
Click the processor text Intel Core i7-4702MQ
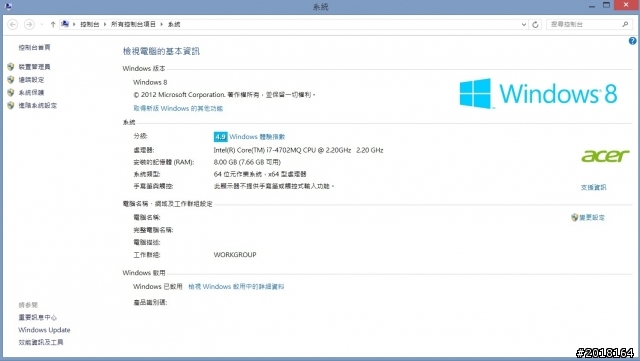(298, 150)
